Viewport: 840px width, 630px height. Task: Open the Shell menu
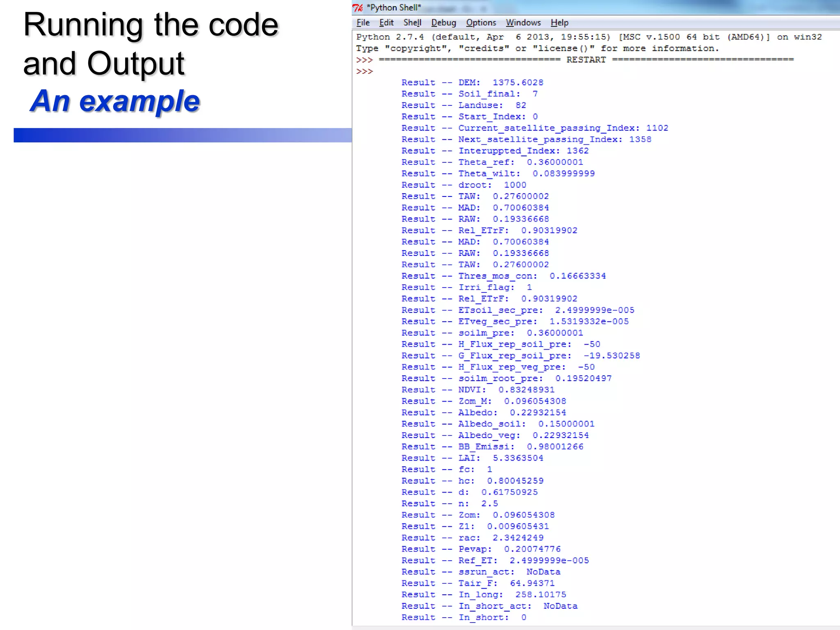coord(412,23)
